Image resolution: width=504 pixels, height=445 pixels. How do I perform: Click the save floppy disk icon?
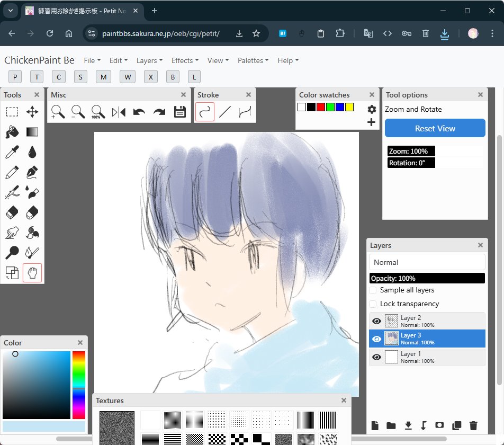click(x=180, y=112)
